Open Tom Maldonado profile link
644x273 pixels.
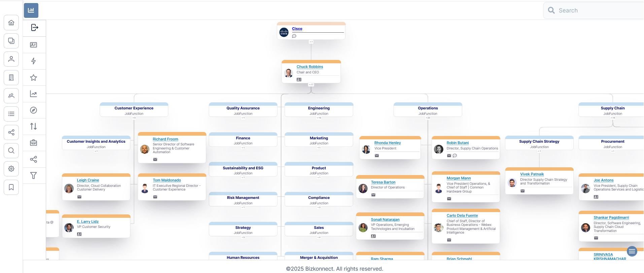coord(167,180)
